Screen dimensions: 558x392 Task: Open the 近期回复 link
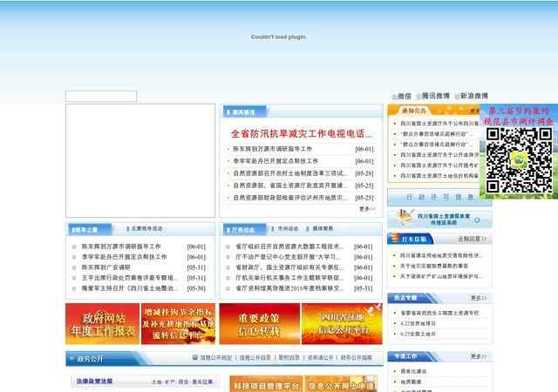(x=472, y=239)
